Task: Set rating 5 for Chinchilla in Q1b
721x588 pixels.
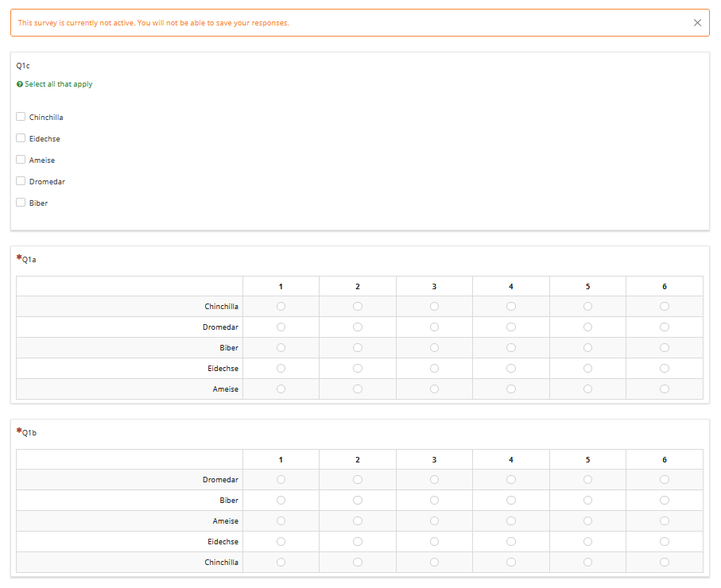Action: point(587,563)
